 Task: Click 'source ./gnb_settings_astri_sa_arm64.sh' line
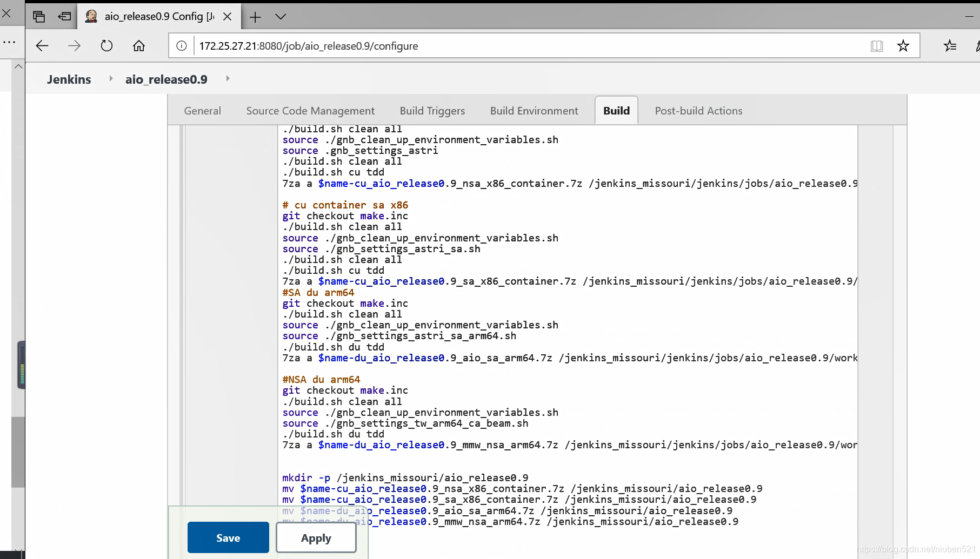click(x=399, y=336)
